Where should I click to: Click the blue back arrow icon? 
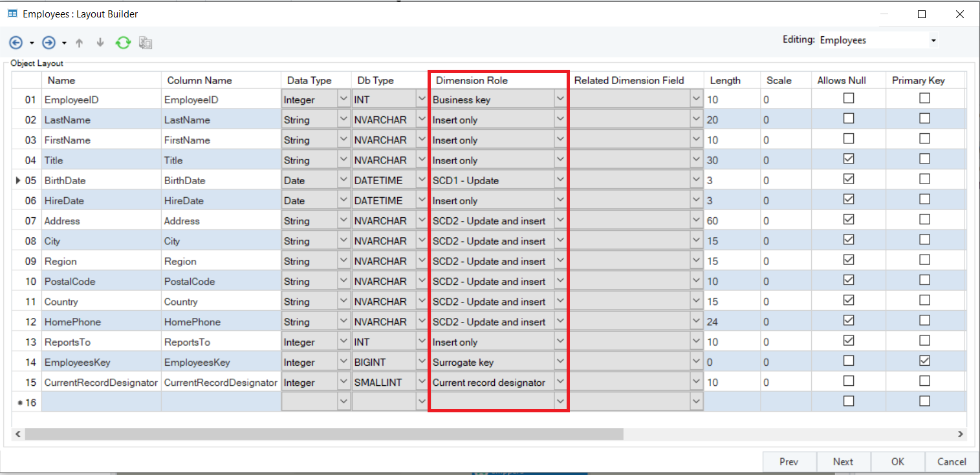[x=16, y=43]
